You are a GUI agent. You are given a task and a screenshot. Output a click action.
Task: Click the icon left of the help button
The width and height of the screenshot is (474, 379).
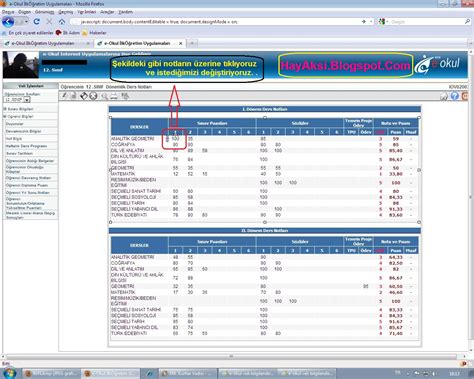[x=444, y=96]
